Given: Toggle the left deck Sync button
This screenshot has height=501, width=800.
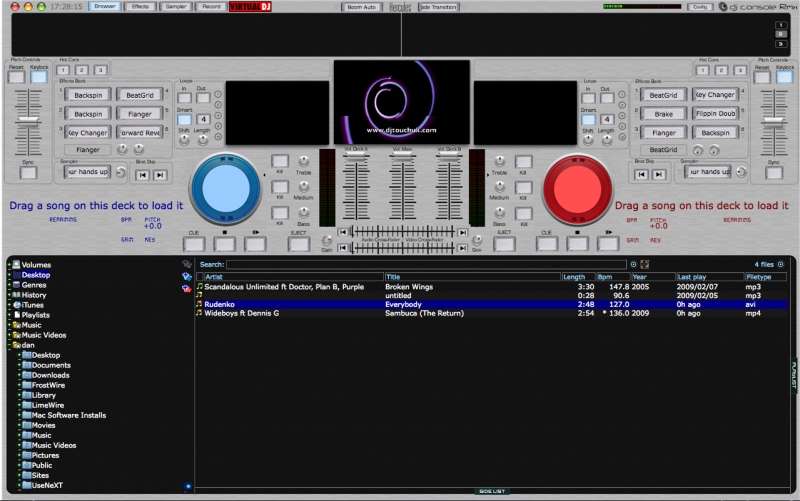Looking at the screenshot, I should [28, 172].
